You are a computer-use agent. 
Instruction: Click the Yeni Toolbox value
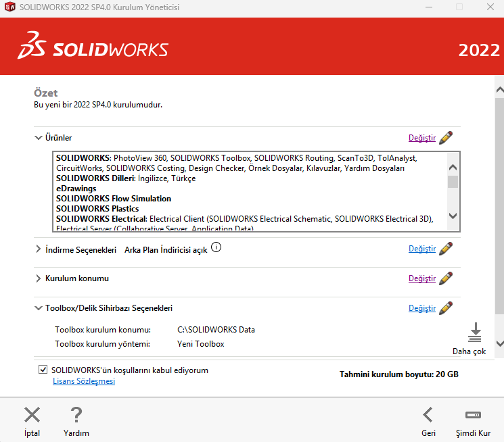(x=200, y=344)
